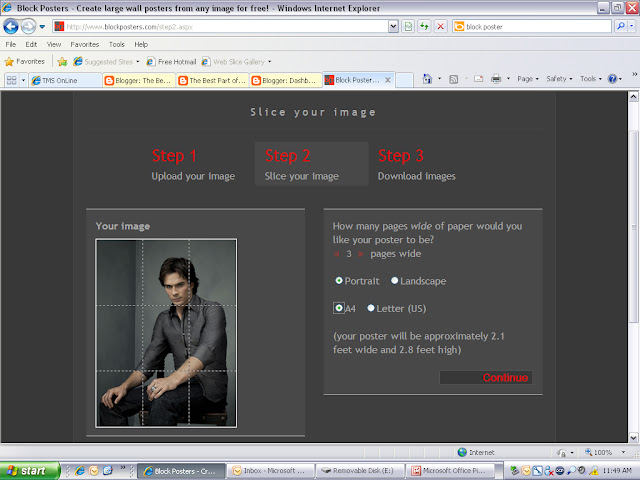Click the Windows start button
640x480 pixels.
pos(29,471)
